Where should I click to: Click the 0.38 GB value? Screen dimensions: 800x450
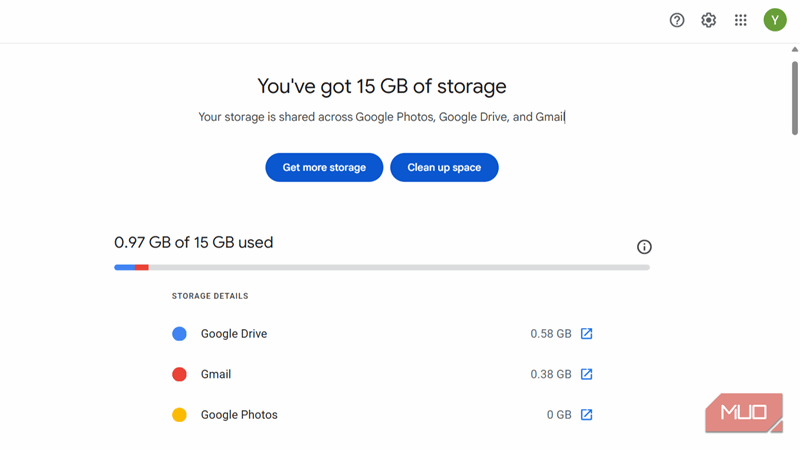point(551,374)
